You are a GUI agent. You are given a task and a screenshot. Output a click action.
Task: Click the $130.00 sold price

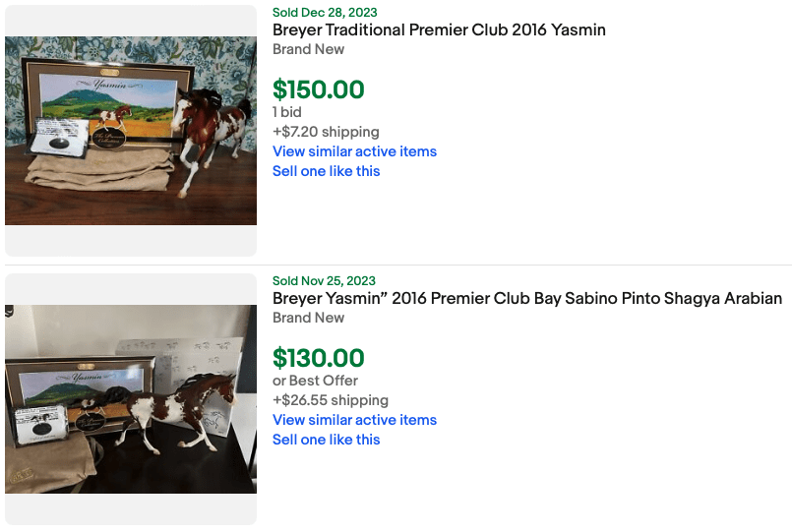[319, 358]
